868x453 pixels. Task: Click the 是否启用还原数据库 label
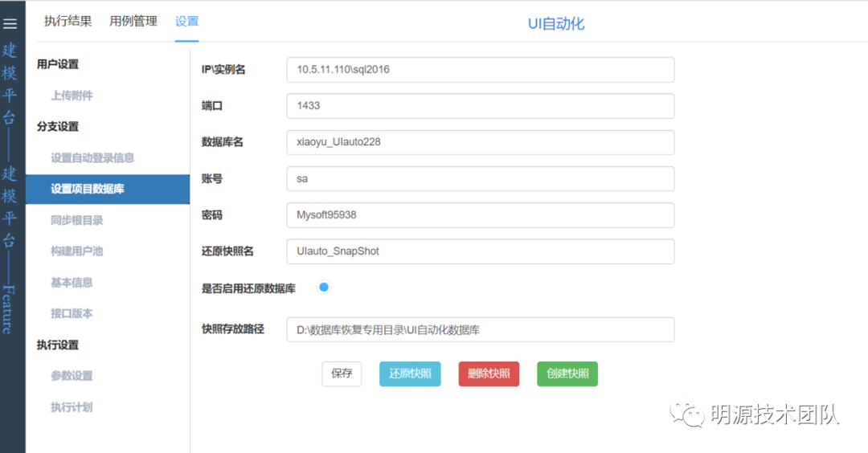click(x=248, y=288)
